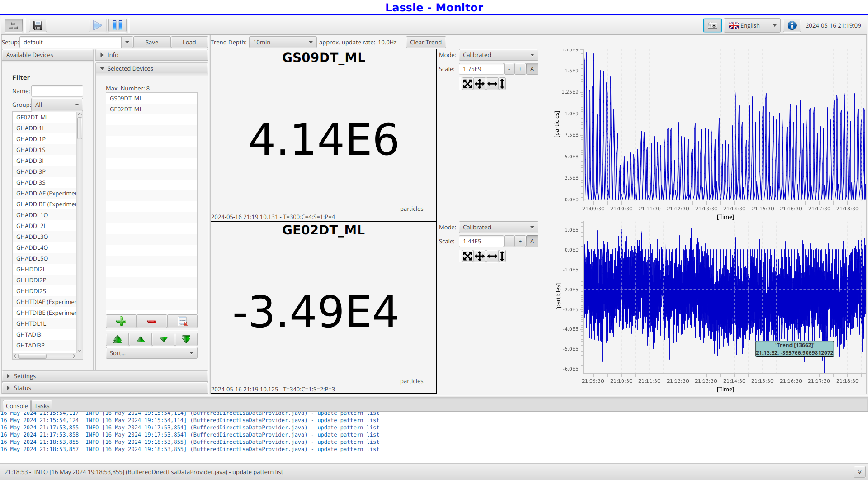Click pan icon for GS09DT_ML chart

click(480, 84)
